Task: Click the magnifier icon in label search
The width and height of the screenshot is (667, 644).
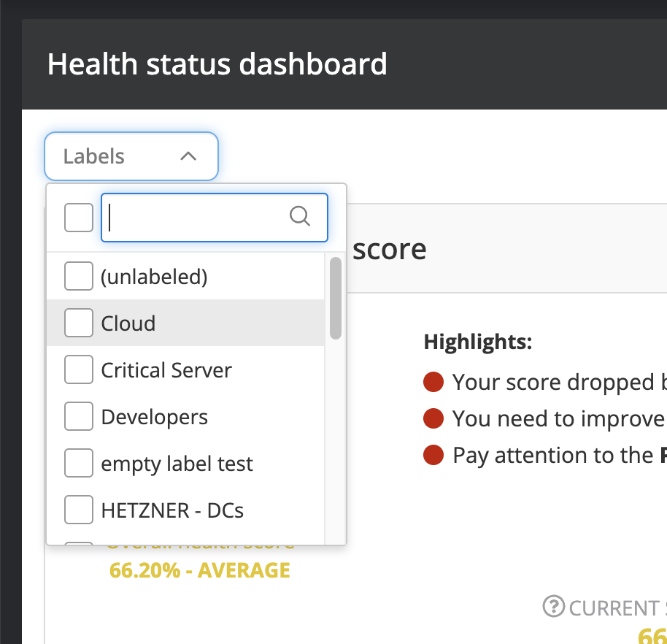Action: pos(300,217)
